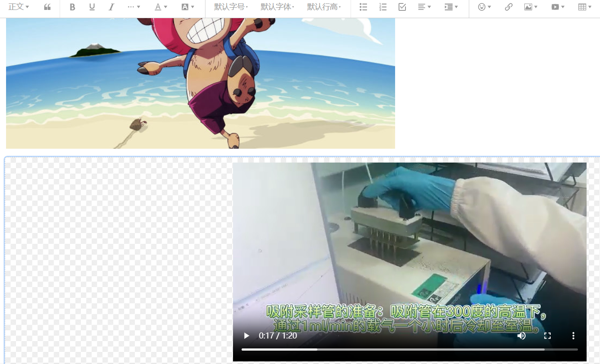Open the 默认字号 font size dropdown

point(230,7)
